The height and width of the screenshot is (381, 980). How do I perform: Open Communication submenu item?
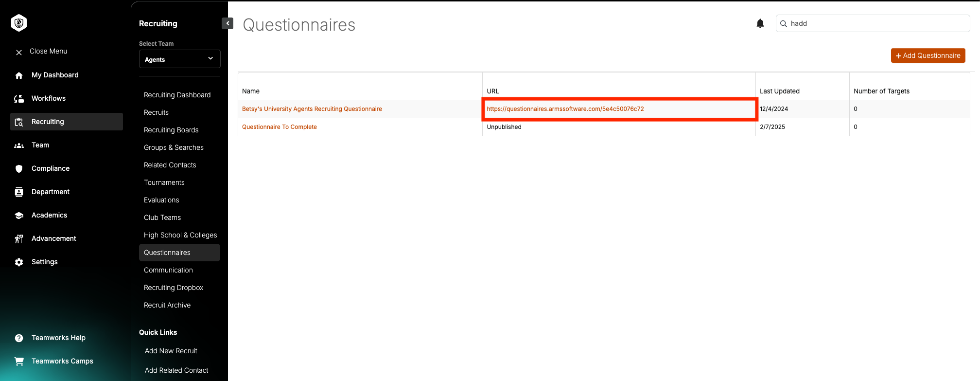[x=168, y=270]
